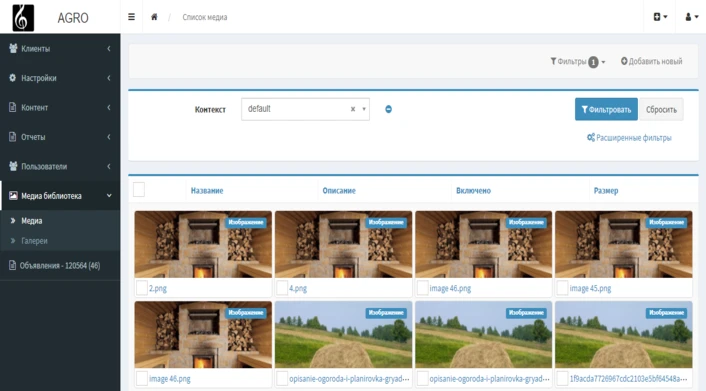
Task: Open the Контекст default dropdown
Action: [305, 109]
